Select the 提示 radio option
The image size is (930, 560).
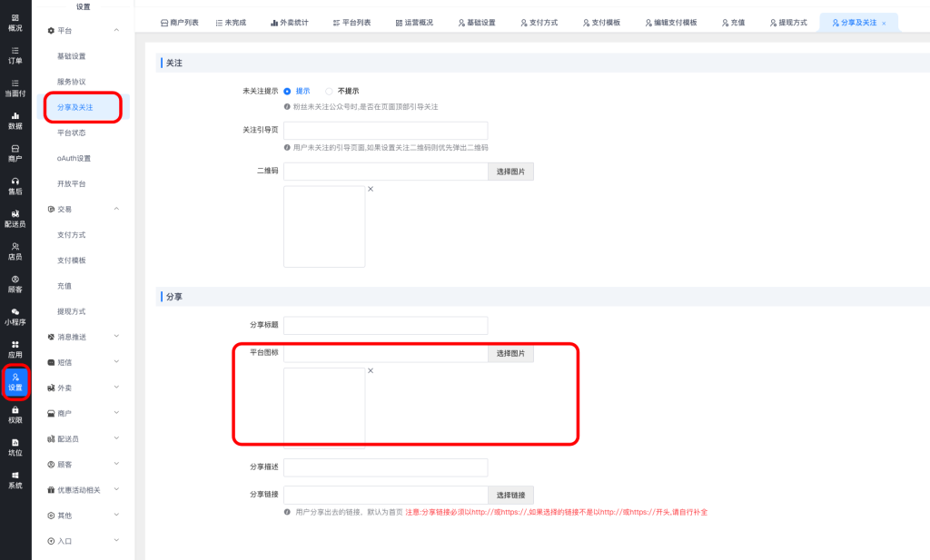click(x=288, y=91)
